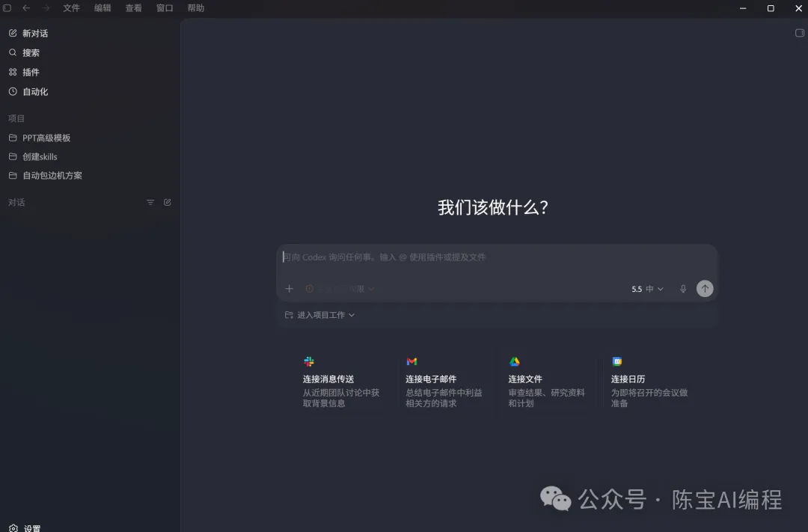Select the 连接消息传送 card title

tap(328, 379)
